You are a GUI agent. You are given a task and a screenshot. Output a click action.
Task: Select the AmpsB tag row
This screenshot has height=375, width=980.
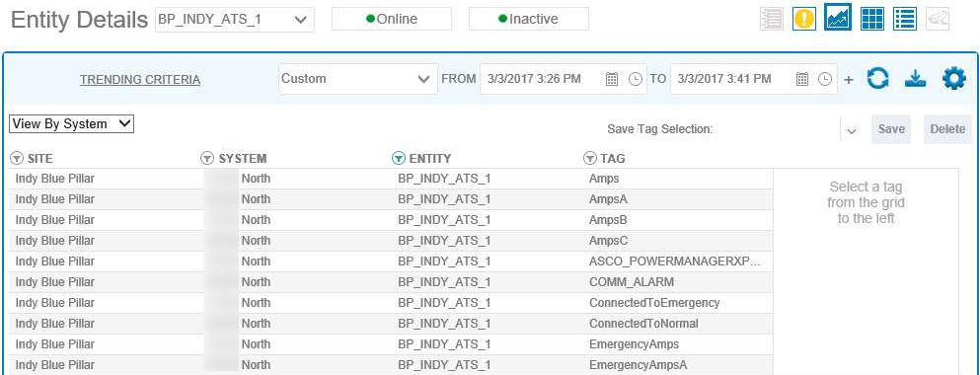tap(391, 220)
